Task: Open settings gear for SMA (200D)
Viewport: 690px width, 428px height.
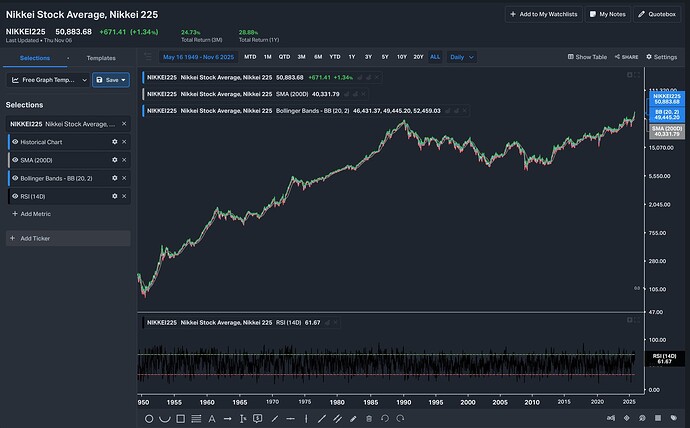Action: [x=114, y=160]
